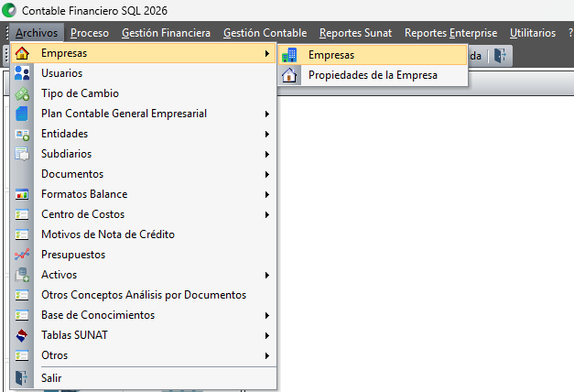
Task: Click the Entidades card icon
Action: [22, 135]
